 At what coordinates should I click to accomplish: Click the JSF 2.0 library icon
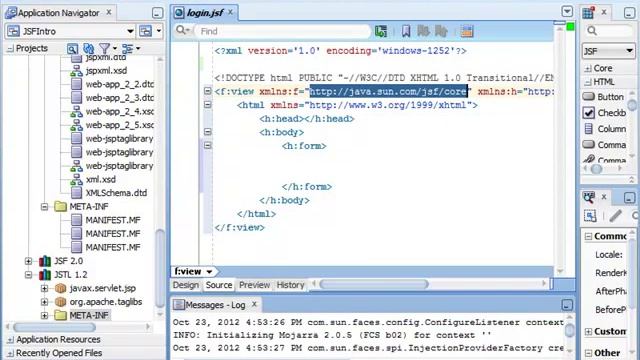[x=45, y=261]
